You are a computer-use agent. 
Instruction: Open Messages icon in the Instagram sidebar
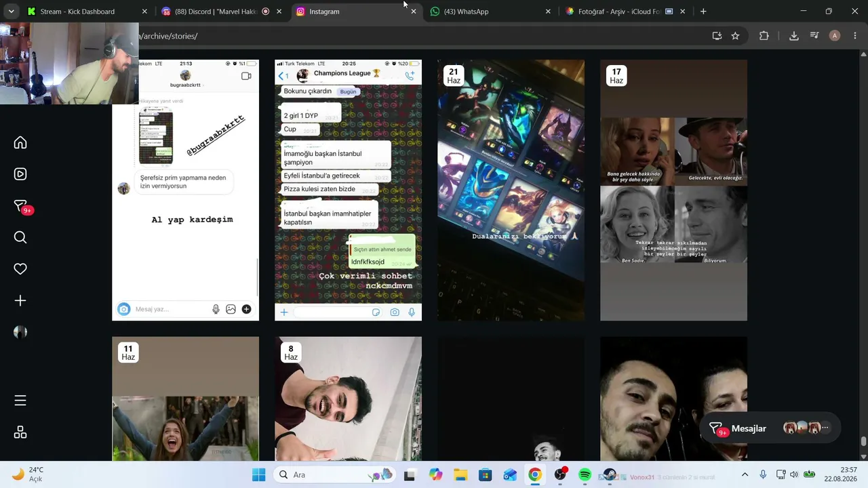click(x=20, y=206)
